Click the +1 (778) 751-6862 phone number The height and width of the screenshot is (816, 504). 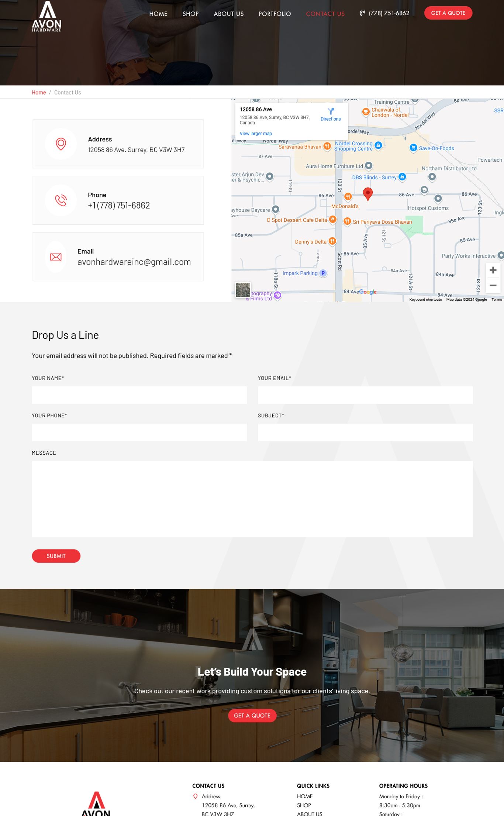pos(119,206)
